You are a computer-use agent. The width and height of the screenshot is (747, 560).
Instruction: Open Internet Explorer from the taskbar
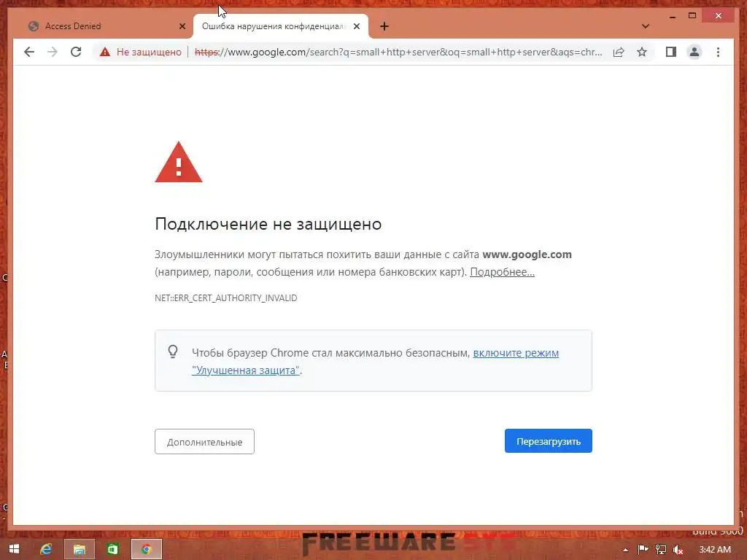click(46, 549)
